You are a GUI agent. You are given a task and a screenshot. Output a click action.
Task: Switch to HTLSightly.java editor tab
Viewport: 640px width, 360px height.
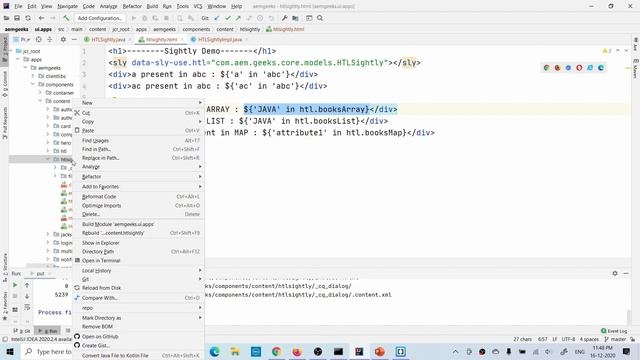pyautogui.click(x=108, y=40)
